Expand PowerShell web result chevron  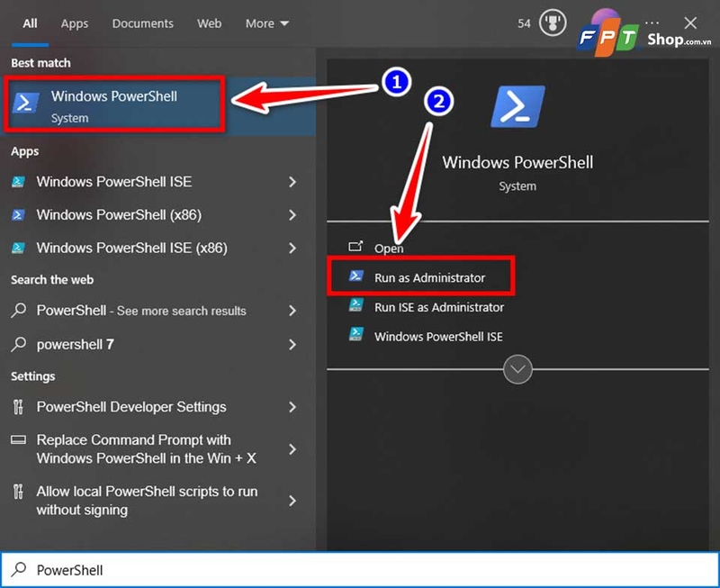click(292, 311)
